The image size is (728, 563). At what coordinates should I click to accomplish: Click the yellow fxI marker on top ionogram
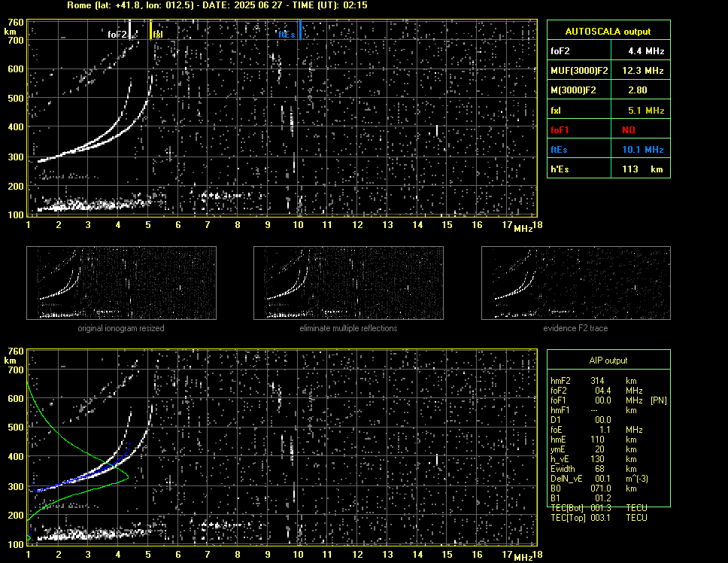[x=150, y=29]
